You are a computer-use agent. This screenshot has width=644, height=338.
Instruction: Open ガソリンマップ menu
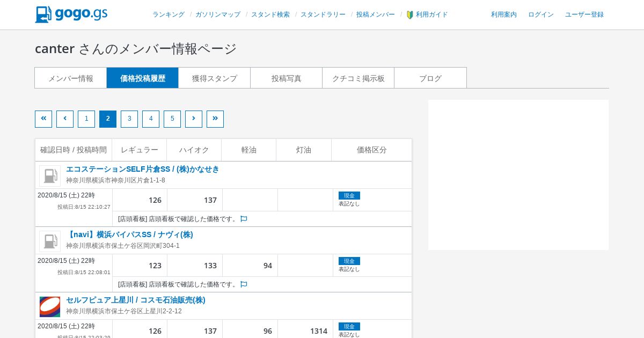point(218,14)
